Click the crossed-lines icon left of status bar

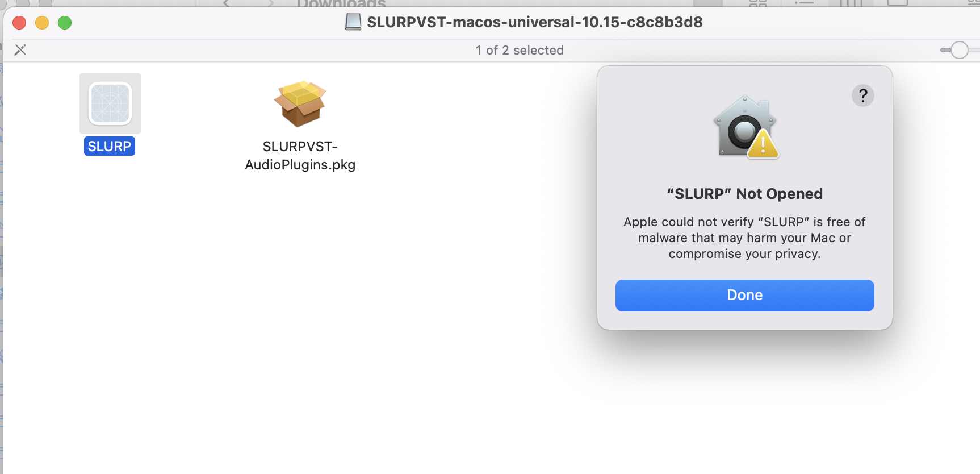tap(20, 50)
